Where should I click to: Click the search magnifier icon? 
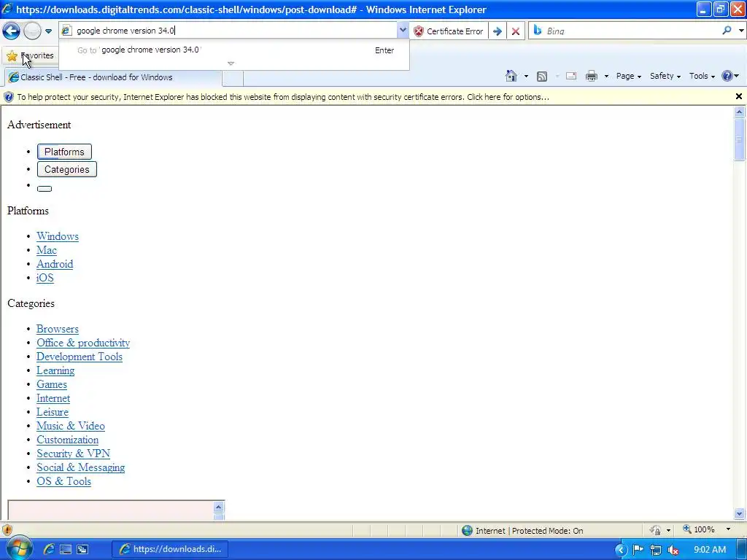(x=727, y=31)
